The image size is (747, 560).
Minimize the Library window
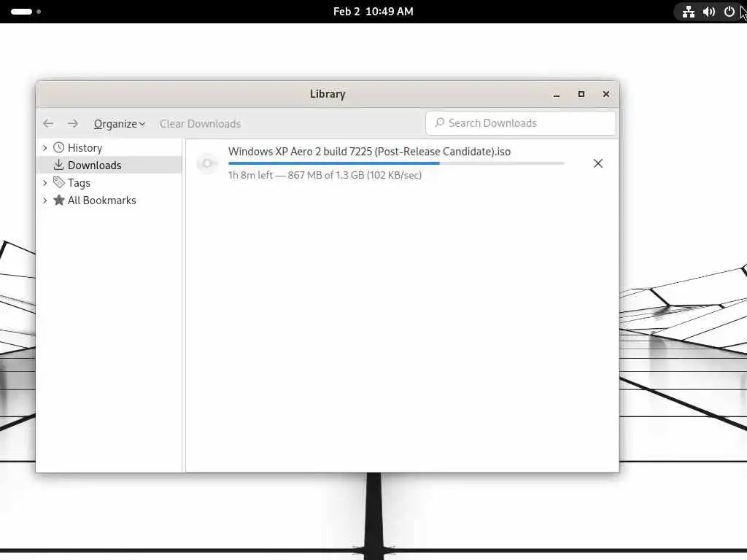(x=557, y=94)
